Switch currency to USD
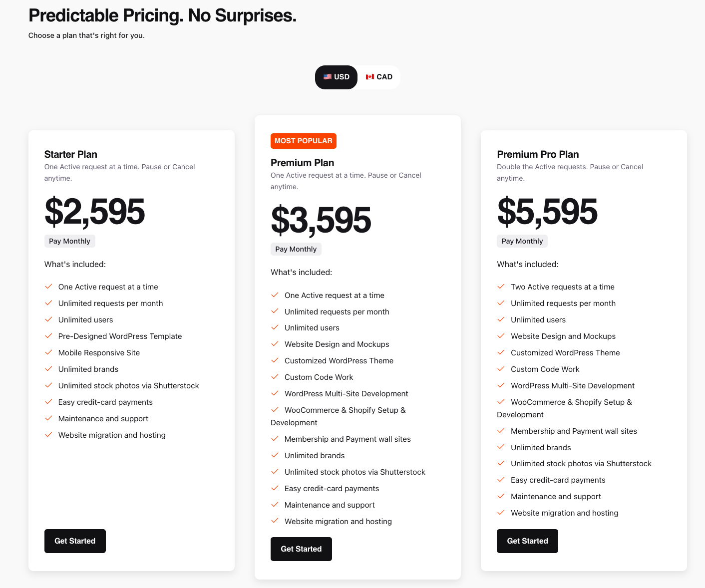The height and width of the screenshot is (588, 705). (336, 77)
